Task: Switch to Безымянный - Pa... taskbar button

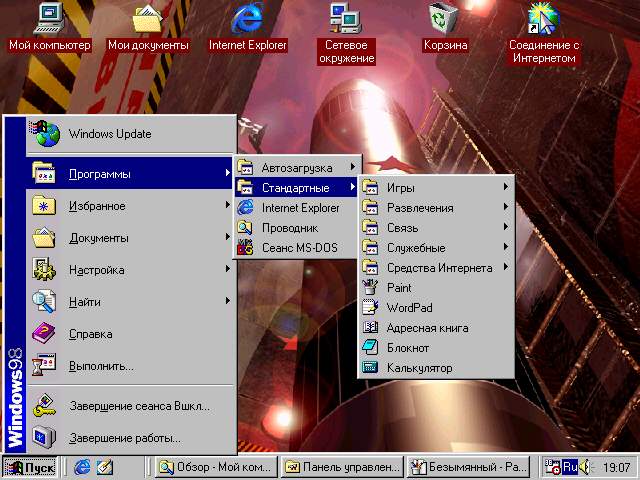Action: pyautogui.click(x=468, y=467)
